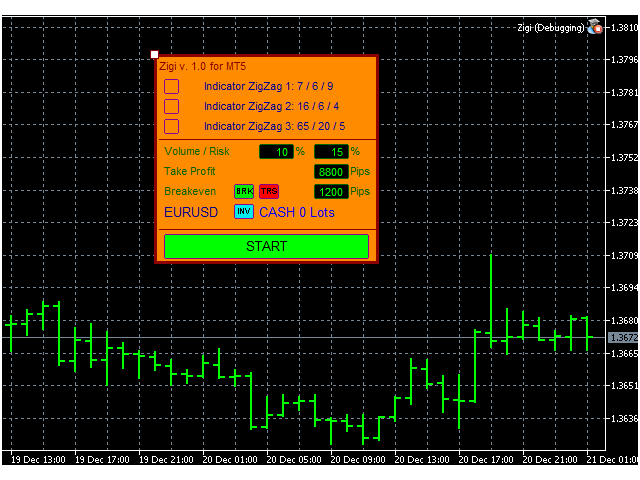Click the 'Zigi v. 1.0 for MT5' title
640x480 pixels.
click(x=202, y=67)
